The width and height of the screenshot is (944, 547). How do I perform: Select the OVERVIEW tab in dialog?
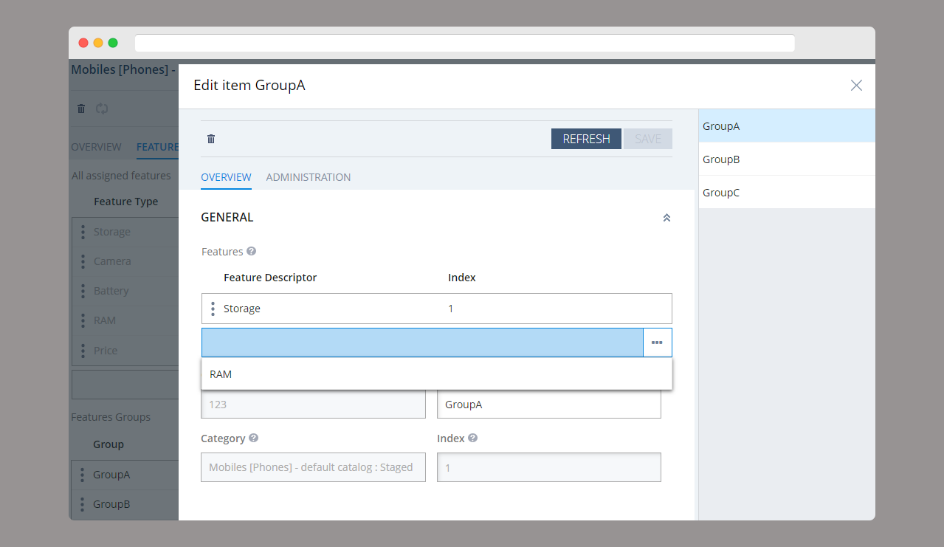[226, 178]
